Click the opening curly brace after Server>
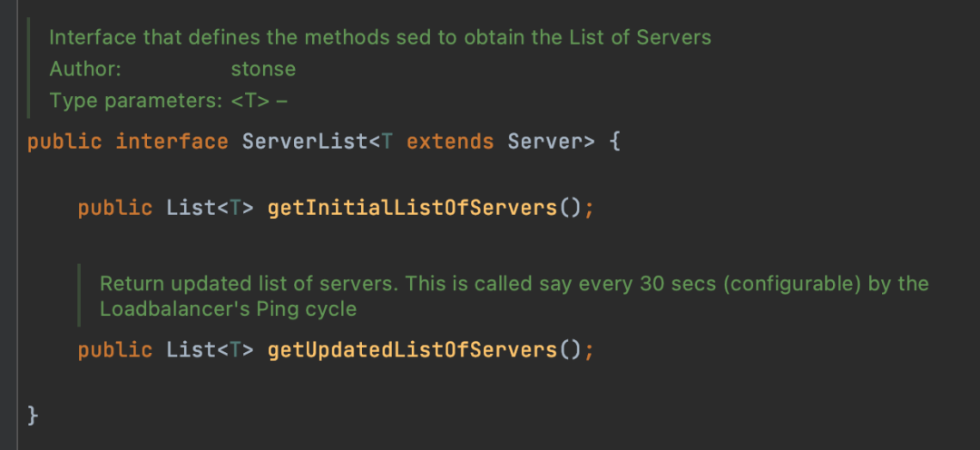 [614, 142]
